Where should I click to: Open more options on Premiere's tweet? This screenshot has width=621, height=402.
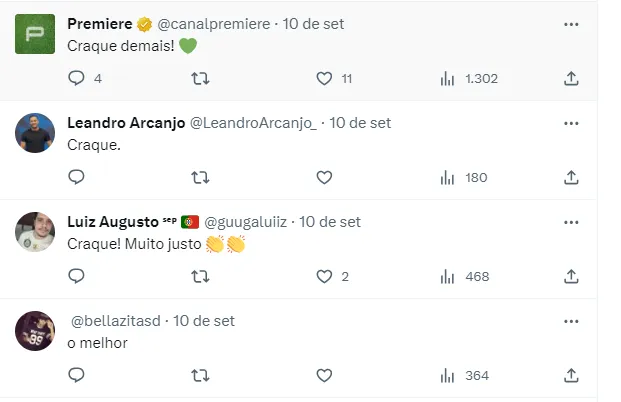tap(571, 24)
